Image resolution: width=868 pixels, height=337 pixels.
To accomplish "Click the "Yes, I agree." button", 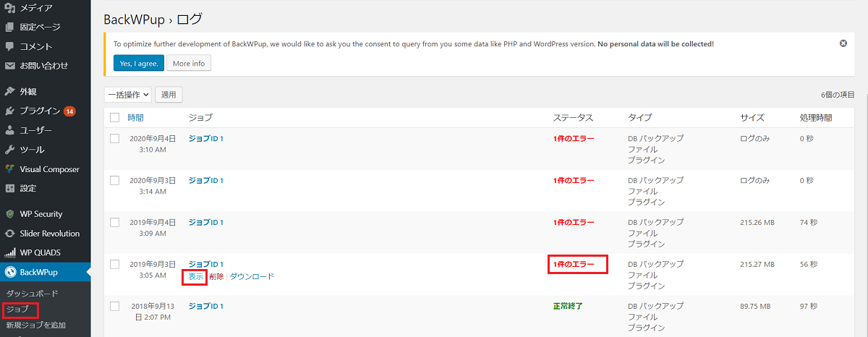I will point(139,63).
